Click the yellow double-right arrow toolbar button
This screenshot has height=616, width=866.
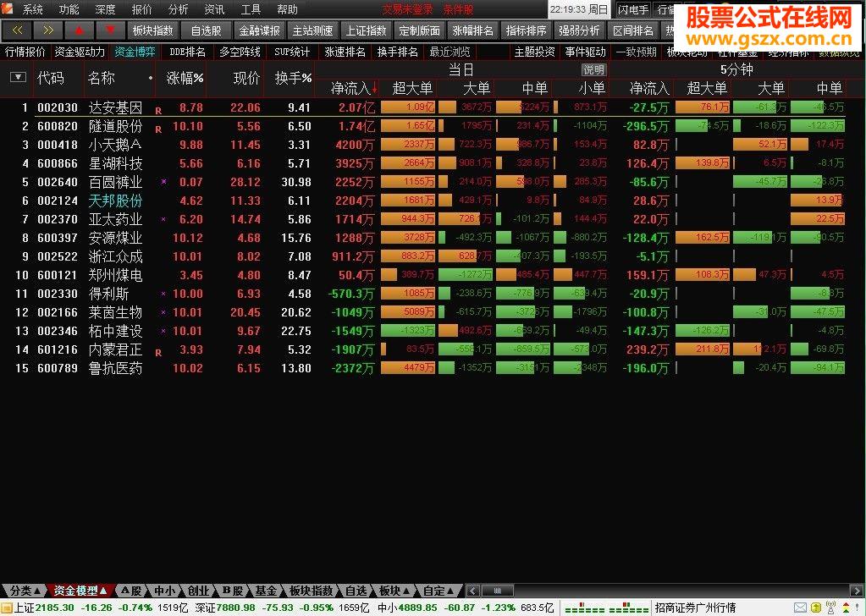pos(48,30)
